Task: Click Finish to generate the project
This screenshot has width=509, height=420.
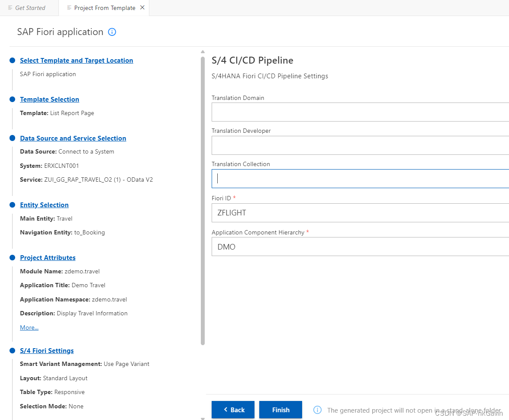Action: pyautogui.click(x=280, y=410)
